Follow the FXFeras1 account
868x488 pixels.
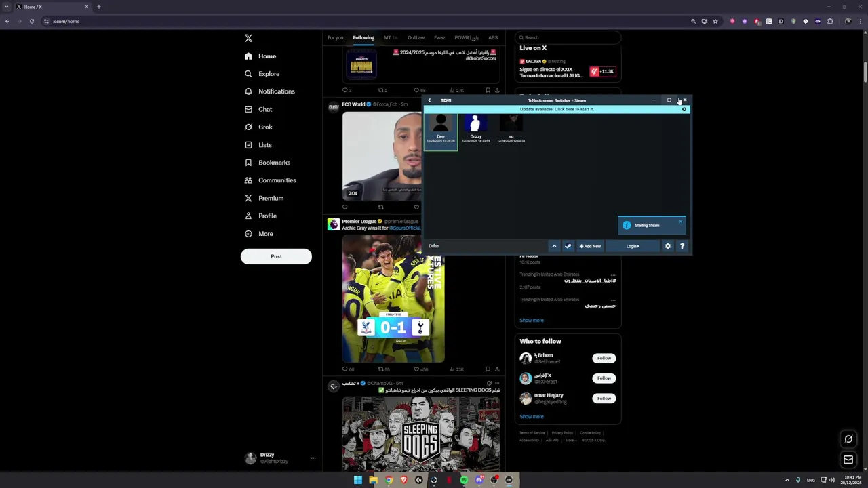coord(604,378)
